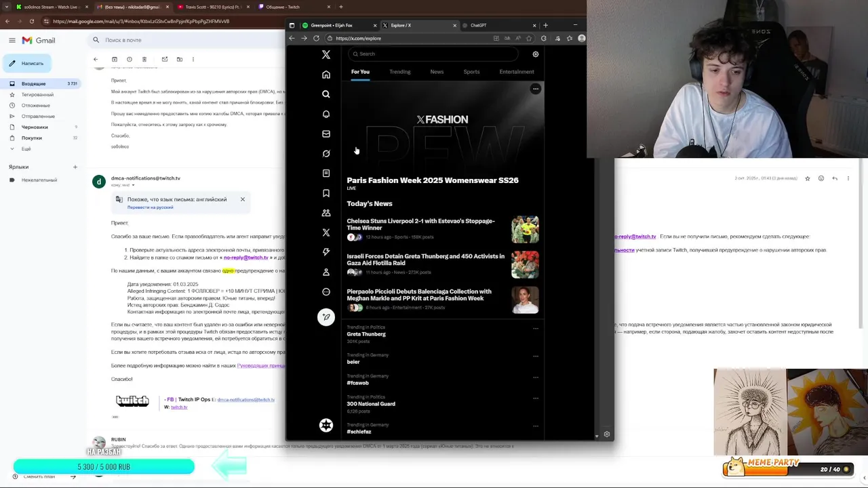Open the lightning bolt icon in X sidebar
The height and width of the screenshot is (488, 868).
tap(326, 252)
